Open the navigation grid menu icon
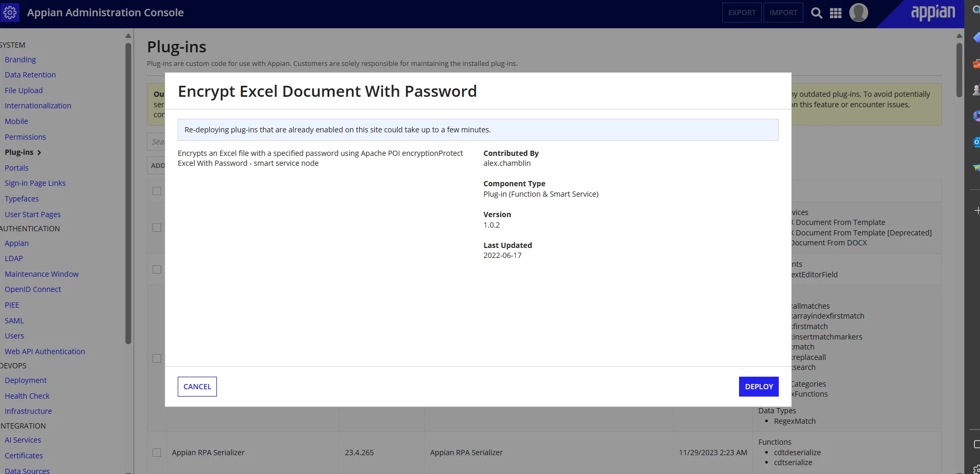Viewport: 980px width, 474px height. [x=836, y=13]
